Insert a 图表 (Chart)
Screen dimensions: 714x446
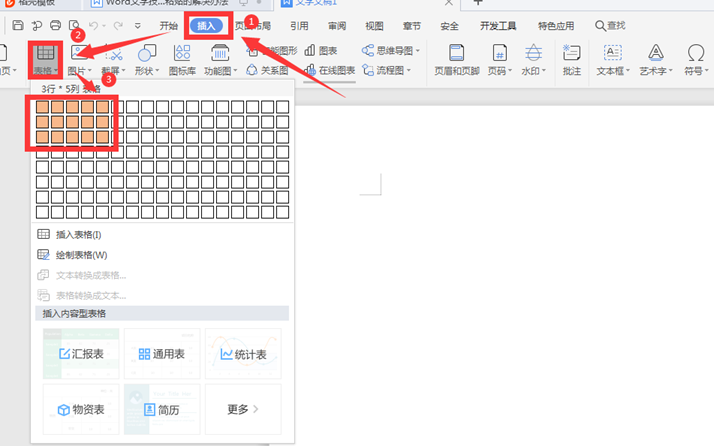point(321,51)
